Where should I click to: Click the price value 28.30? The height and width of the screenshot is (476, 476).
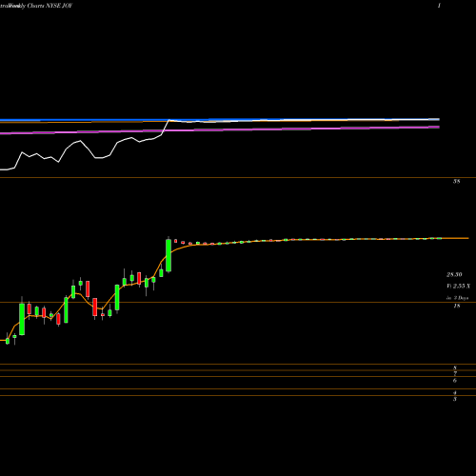coord(454,274)
